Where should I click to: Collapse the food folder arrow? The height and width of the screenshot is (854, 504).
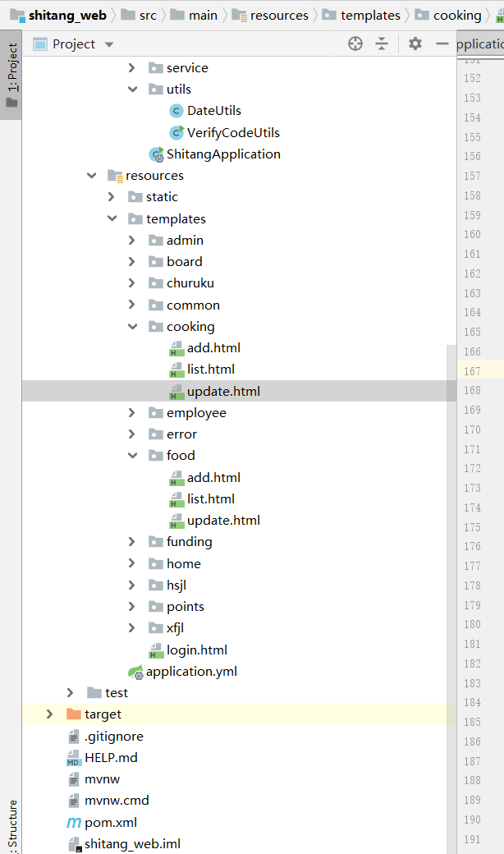(132, 456)
